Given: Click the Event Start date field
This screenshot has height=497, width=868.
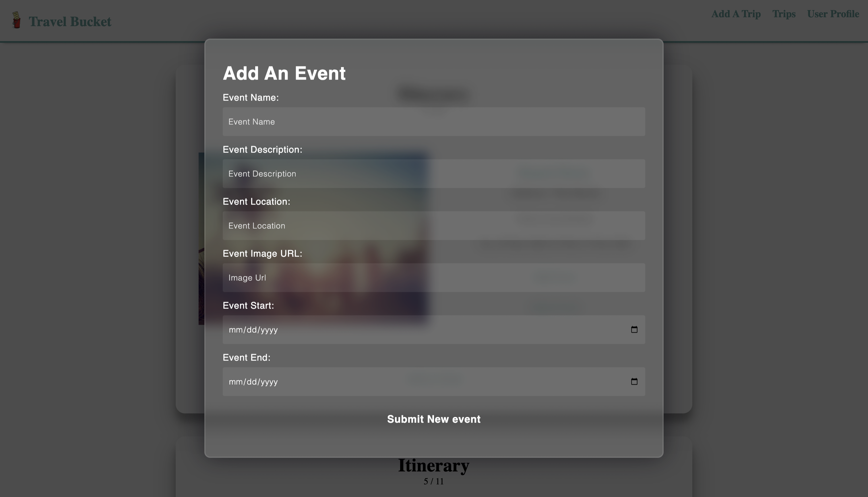Looking at the screenshot, I should [x=434, y=330].
